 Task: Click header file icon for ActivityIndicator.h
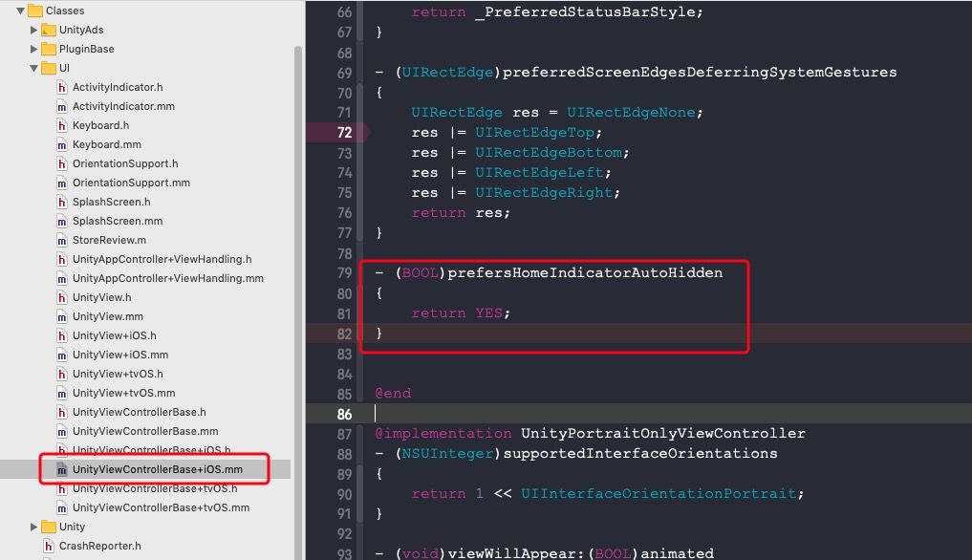point(62,88)
